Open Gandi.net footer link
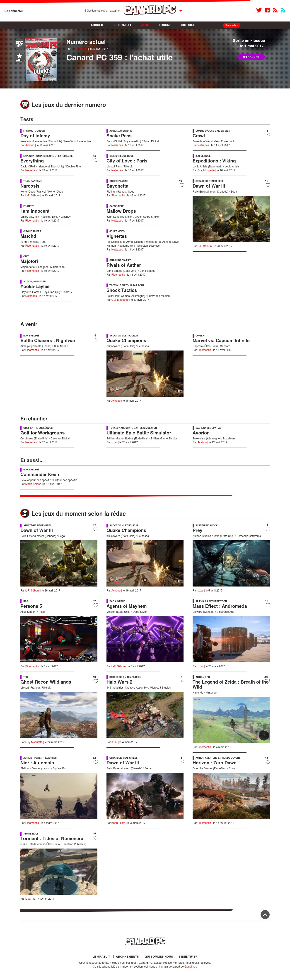This screenshot has width=290, height=980. click(x=191, y=966)
